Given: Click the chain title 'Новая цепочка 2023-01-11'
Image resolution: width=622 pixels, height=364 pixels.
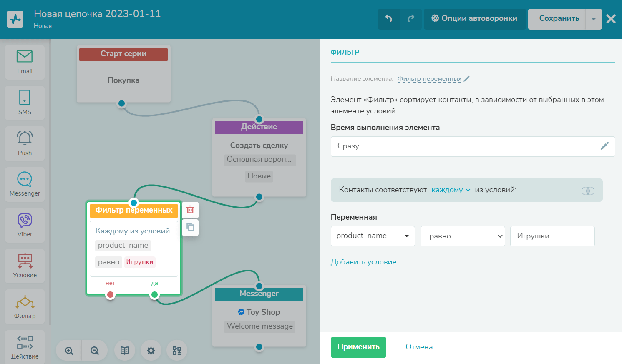Looking at the screenshot, I should click(x=97, y=14).
